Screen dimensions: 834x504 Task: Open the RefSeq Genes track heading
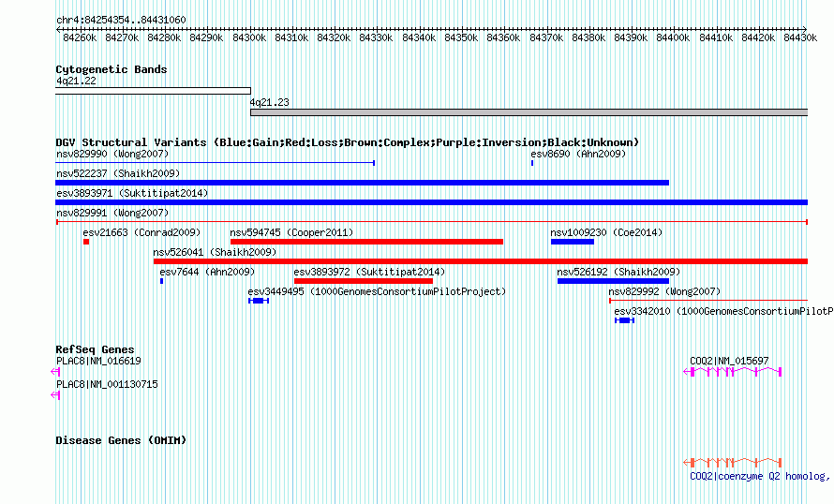click(95, 349)
